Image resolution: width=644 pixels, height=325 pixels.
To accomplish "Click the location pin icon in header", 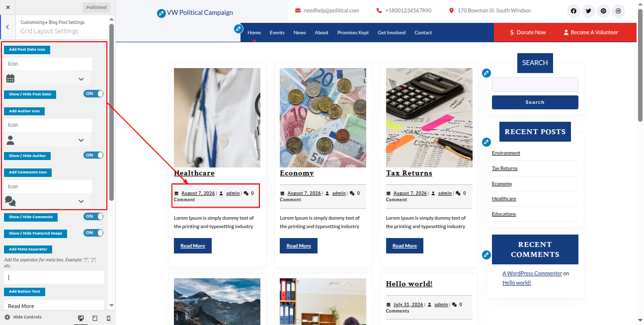I will (x=451, y=10).
